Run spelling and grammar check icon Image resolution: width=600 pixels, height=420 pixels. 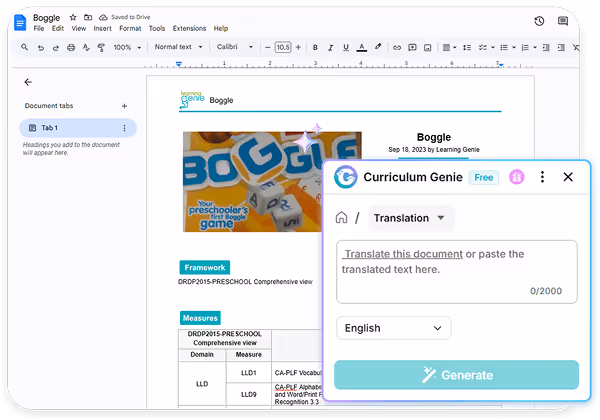pos(86,47)
